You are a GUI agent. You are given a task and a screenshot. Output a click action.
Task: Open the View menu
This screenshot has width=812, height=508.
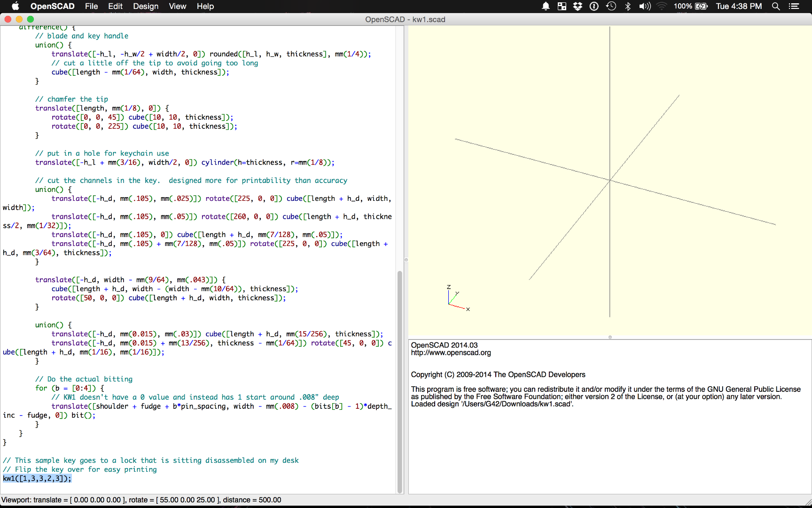[x=177, y=6]
